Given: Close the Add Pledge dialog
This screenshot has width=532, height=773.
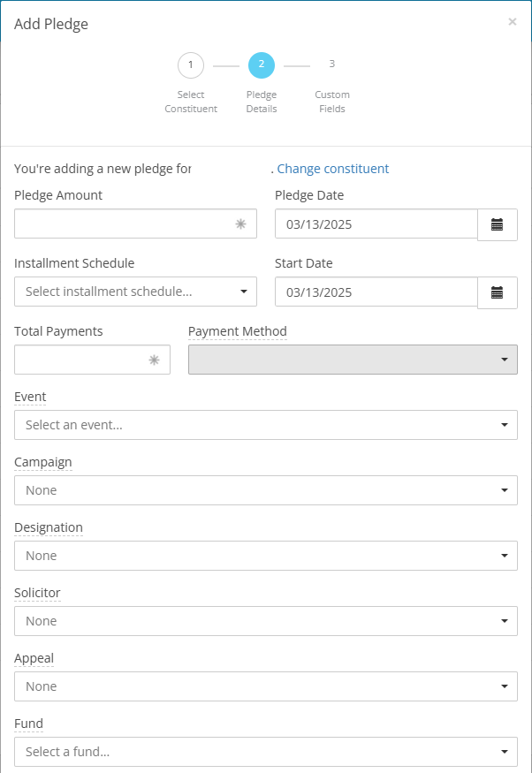Looking at the screenshot, I should [513, 22].
